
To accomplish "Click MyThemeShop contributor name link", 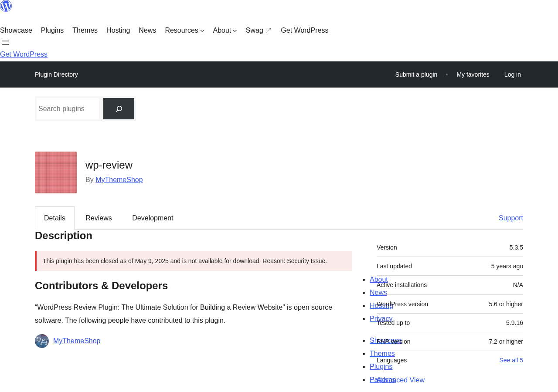I will [x=77, y=341].
